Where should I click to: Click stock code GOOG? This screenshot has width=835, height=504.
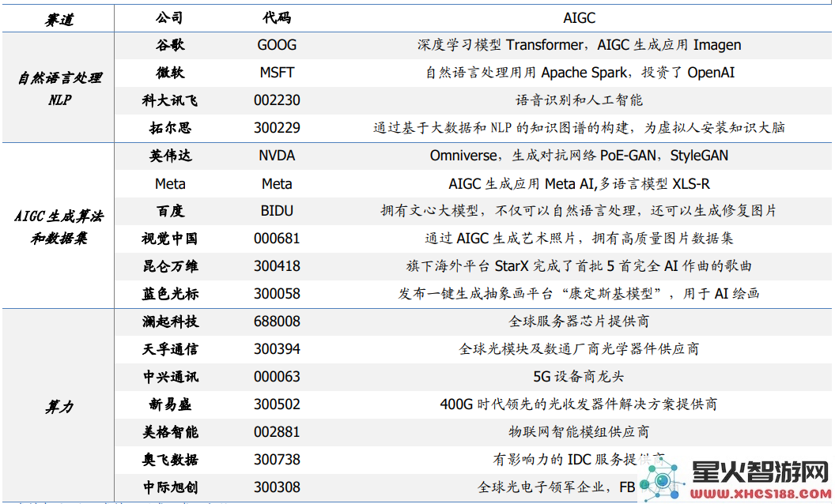pyautogui.click(x=277, y=45)
